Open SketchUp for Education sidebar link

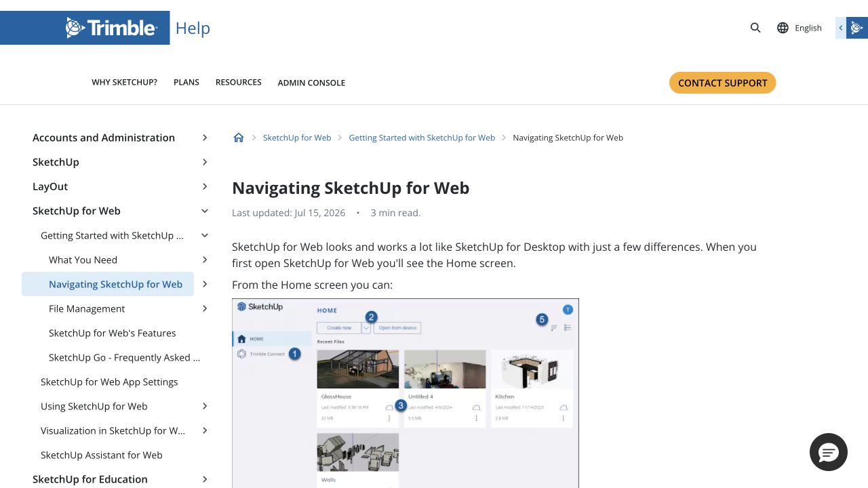click(x=90, y=479)
